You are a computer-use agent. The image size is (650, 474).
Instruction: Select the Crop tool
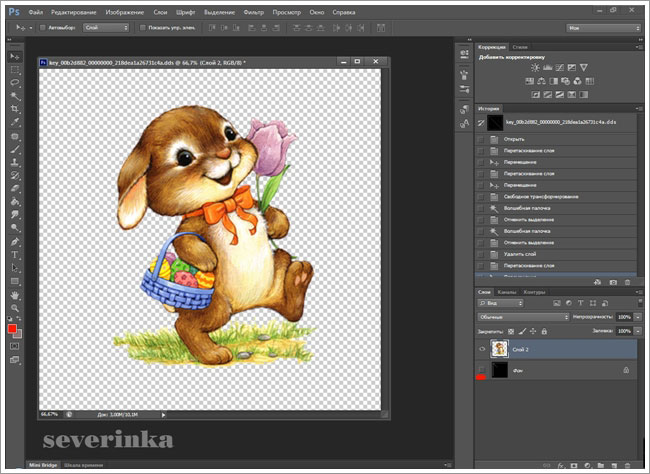pos(14,108)
